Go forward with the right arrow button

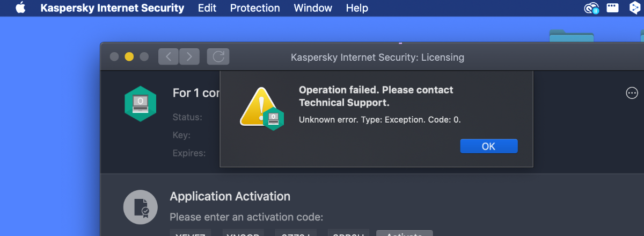pyautogui.click(x=189, y=56)
